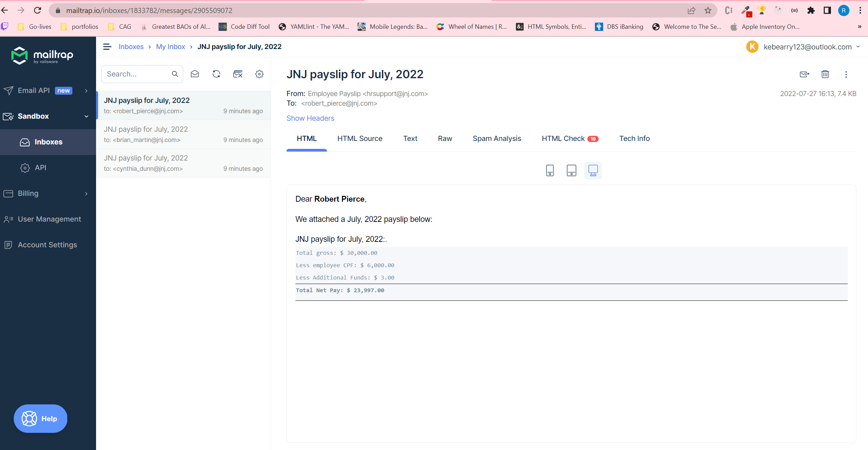
Task: Expand the kebearry123 account dropdown
Action: (x=860, y=47)
